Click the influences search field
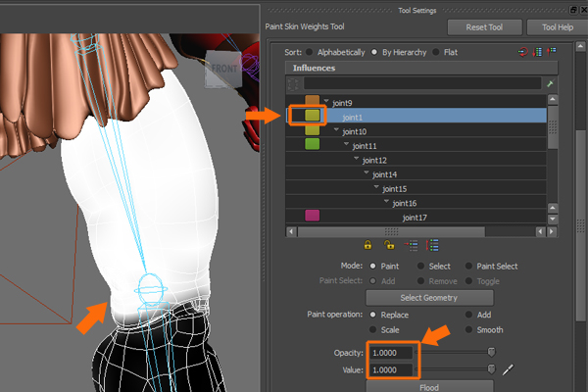Image resolution: width=588 pixels, height=392 pixels. click(x=422, y=83)
